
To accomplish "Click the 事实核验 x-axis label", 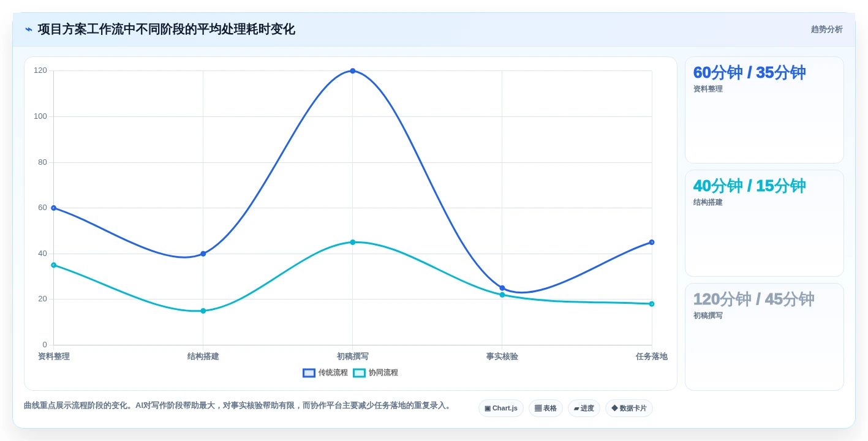I will point(502,356).
